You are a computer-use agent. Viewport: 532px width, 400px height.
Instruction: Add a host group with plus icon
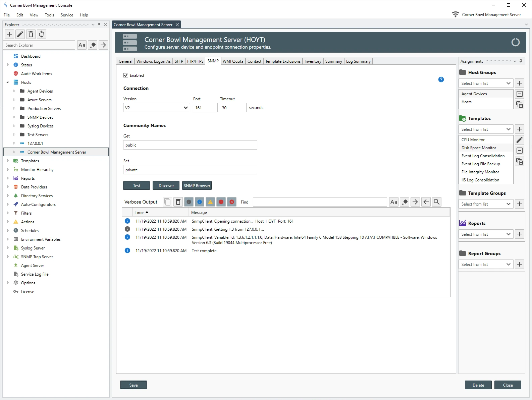tap(520, 83)
